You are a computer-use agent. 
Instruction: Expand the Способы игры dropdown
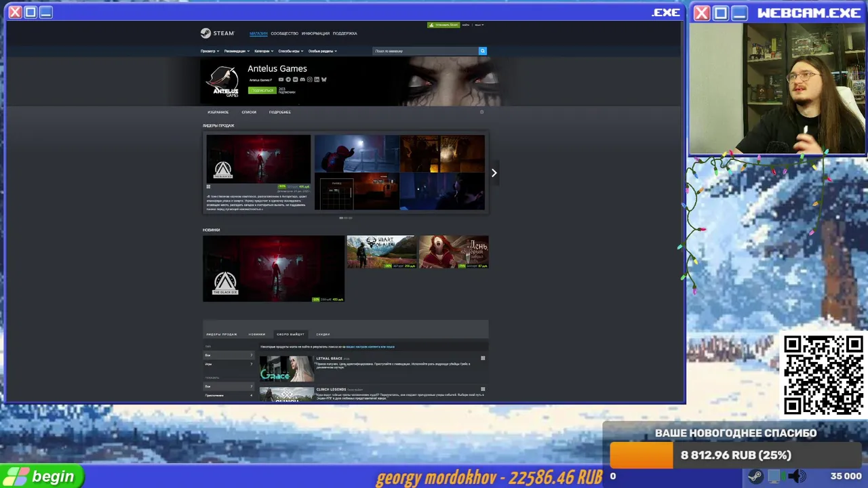[291, 51]
